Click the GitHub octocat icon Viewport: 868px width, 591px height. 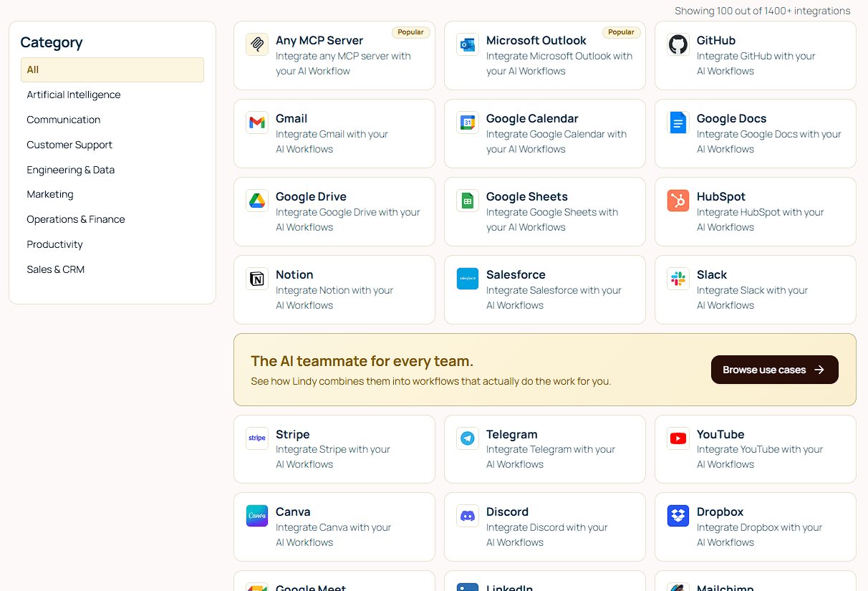(678, 44)
